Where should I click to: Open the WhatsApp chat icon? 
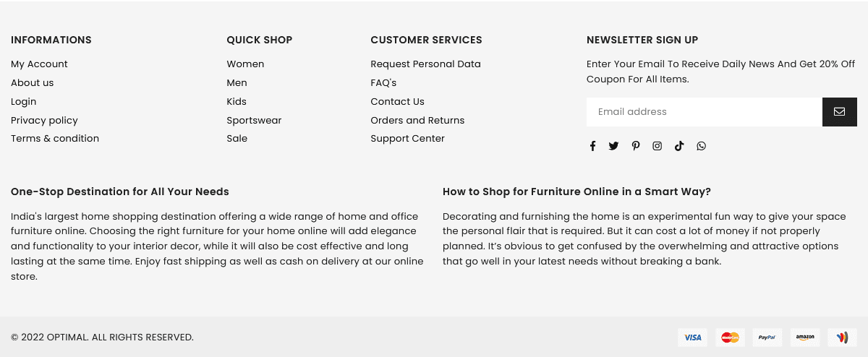pyautogui.click(x=701, y=146)
